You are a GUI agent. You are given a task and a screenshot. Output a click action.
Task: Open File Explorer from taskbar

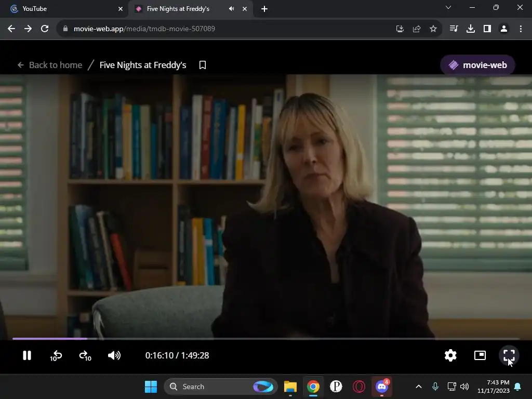coord(290,387)
